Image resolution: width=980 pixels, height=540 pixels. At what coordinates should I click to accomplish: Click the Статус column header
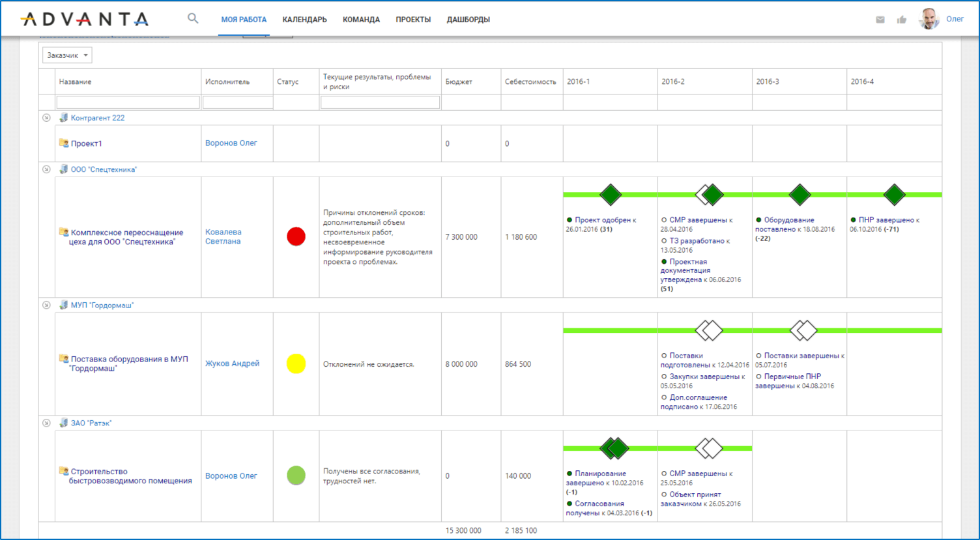(287, 81)
